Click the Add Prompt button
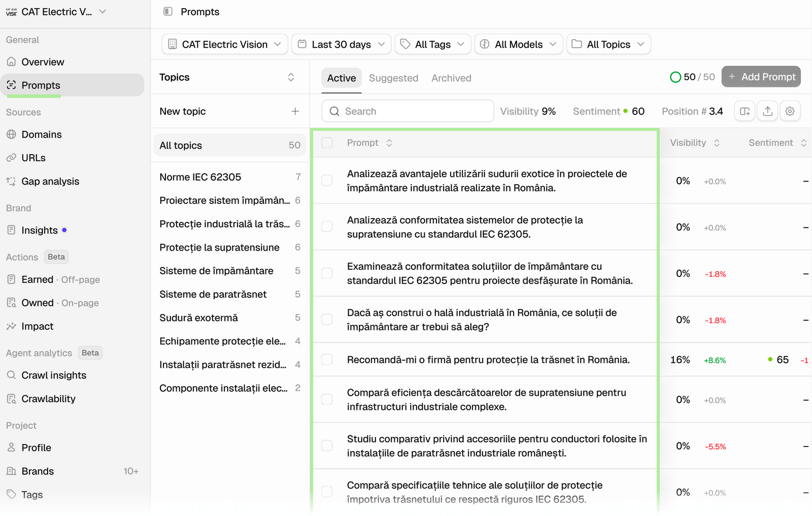This screenshot has width=812, height=516. pos(761,77)
